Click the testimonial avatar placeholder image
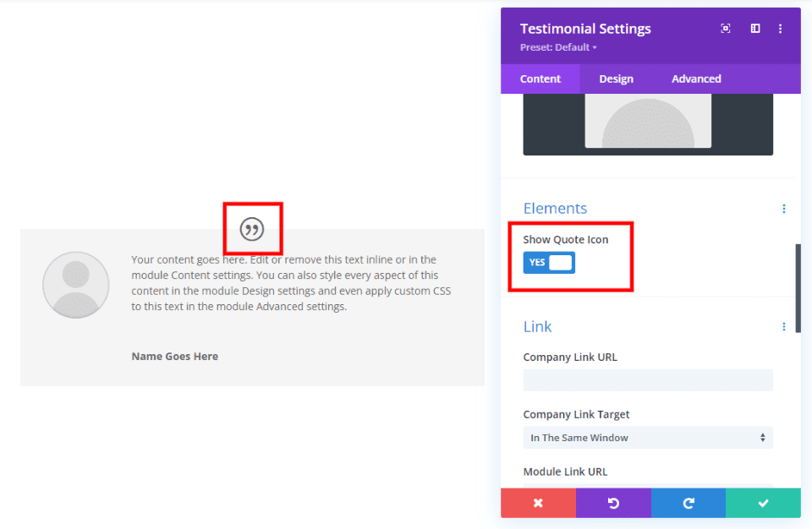This screenshot has height=529, width=812. coord(75,285)
